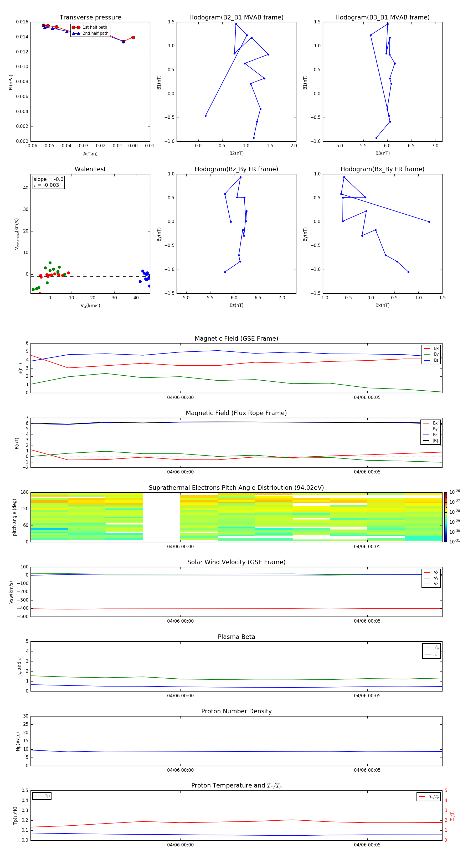Click the Bz legend entry in GSE magnetic field plot
The width and height of the screenshot is (473, 868).
(431, 360)
